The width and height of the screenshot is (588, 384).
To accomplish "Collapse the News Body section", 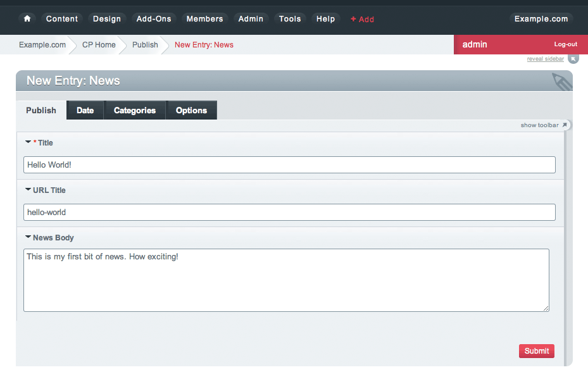I will click(x=27, y=237).
